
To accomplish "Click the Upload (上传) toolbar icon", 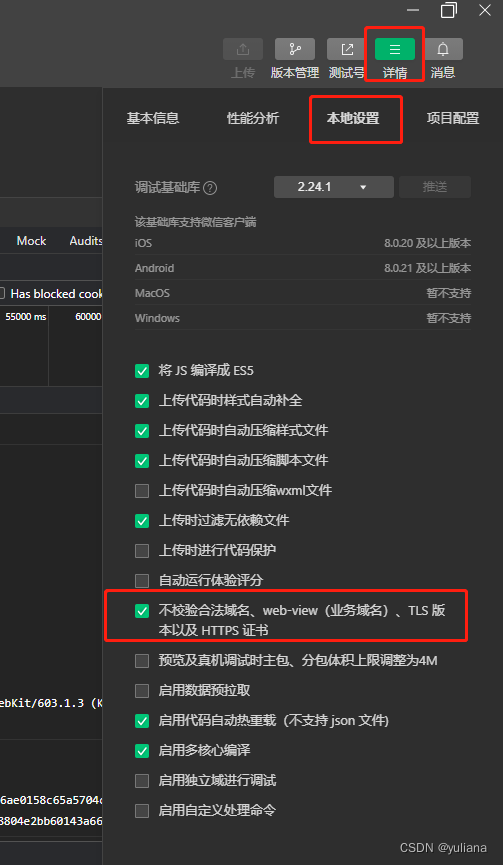I will [243, 49].
